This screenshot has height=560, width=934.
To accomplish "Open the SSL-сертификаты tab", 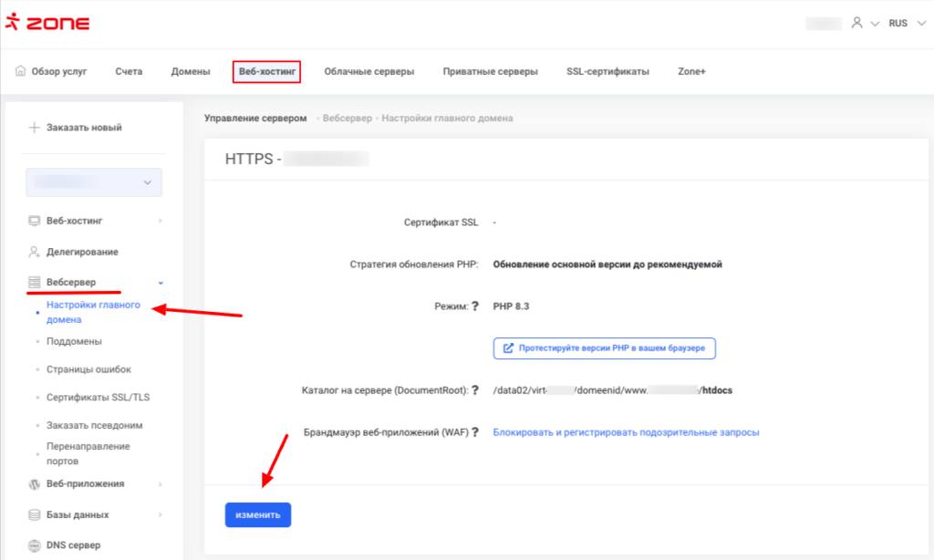I will pyautogui.click(x=607, y=71).
